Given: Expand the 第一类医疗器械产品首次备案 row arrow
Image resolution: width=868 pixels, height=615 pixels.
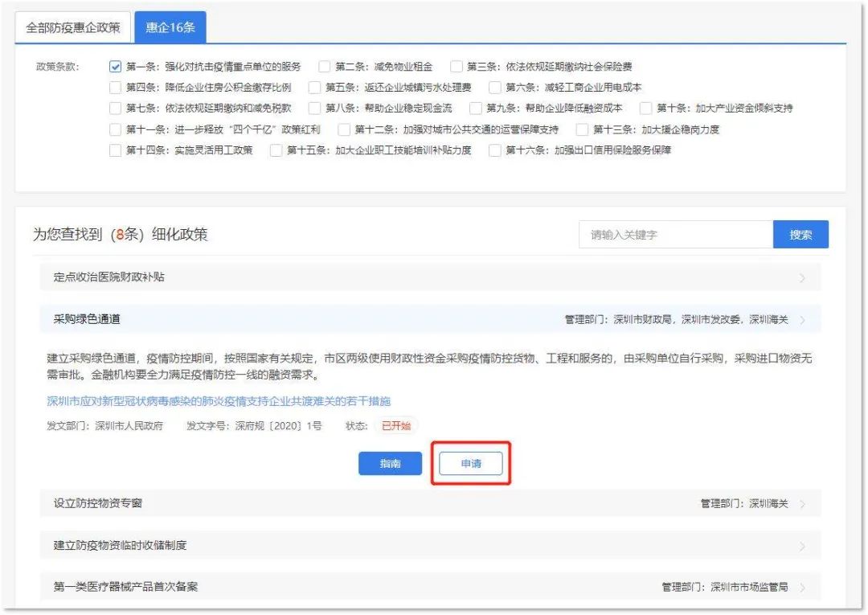Looking at the screenshot, I should point(803,588).
